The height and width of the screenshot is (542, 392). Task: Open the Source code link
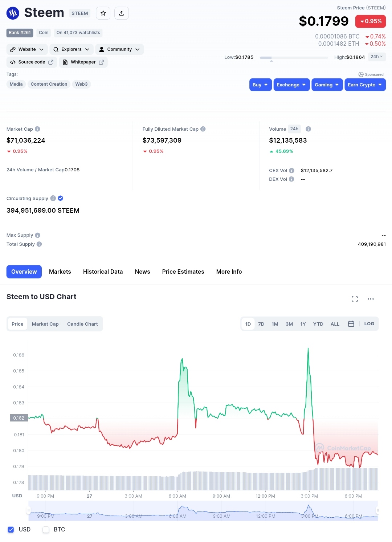click(x=32, y=62)
